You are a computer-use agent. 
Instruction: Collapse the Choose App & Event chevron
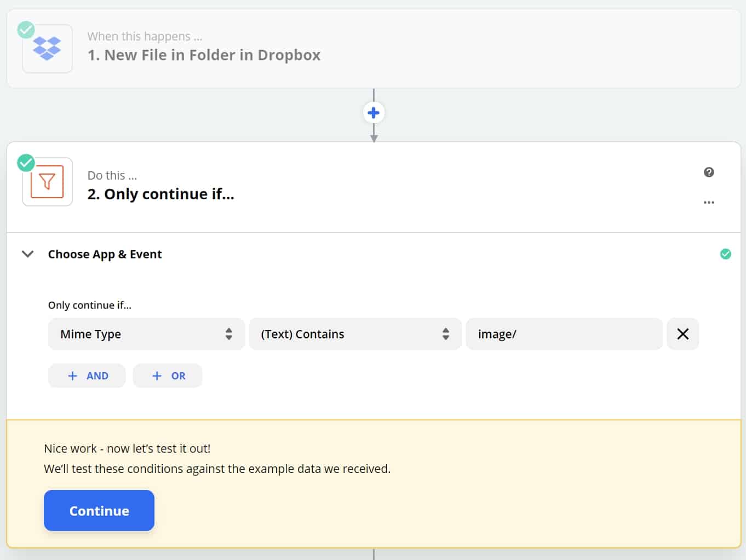27,254
